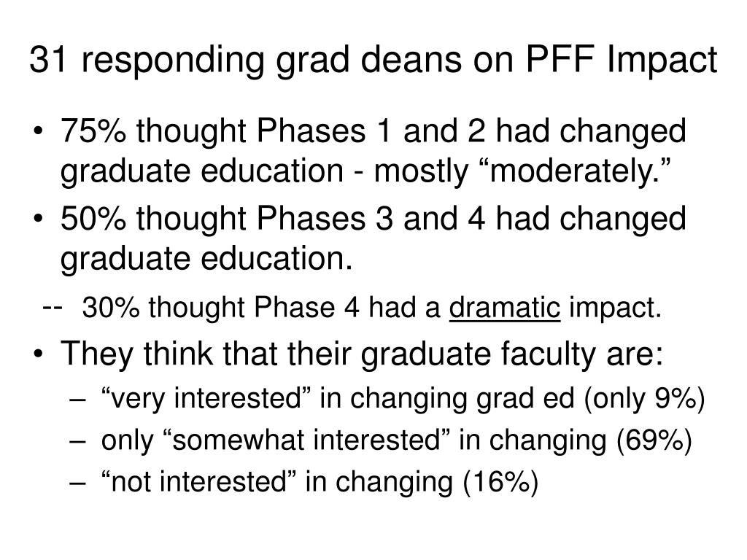Click the (only 9%) figure
Screen dimensions: 747x560
point(645,399)
